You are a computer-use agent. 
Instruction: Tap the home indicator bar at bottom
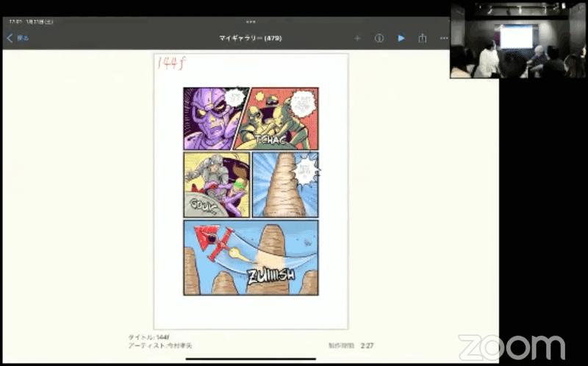pyautogui.click(x=251, y=359)
